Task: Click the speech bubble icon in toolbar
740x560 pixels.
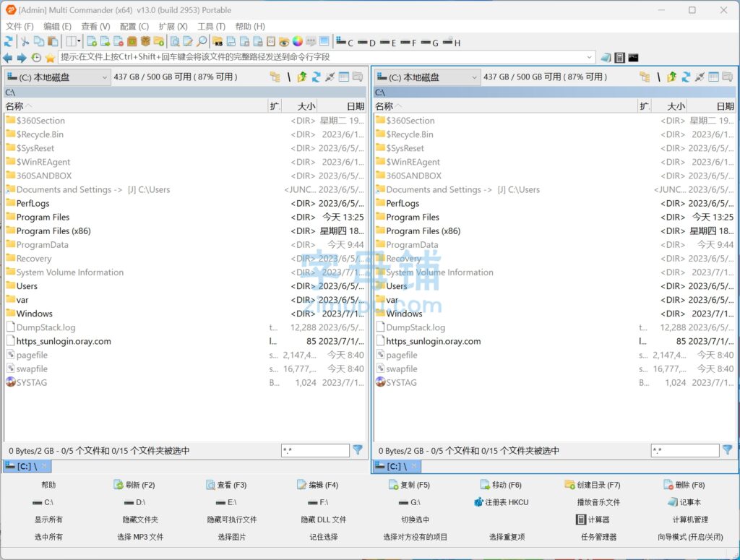Action: click(x=311, y=41)
